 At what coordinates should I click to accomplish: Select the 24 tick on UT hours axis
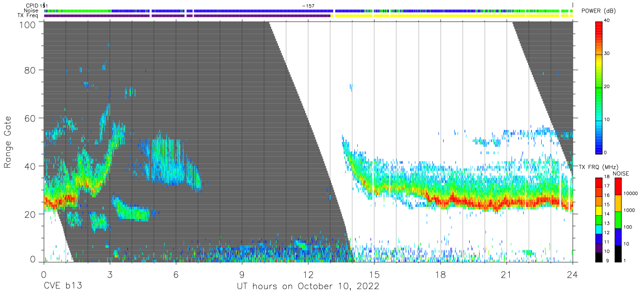tap(573, 274)
